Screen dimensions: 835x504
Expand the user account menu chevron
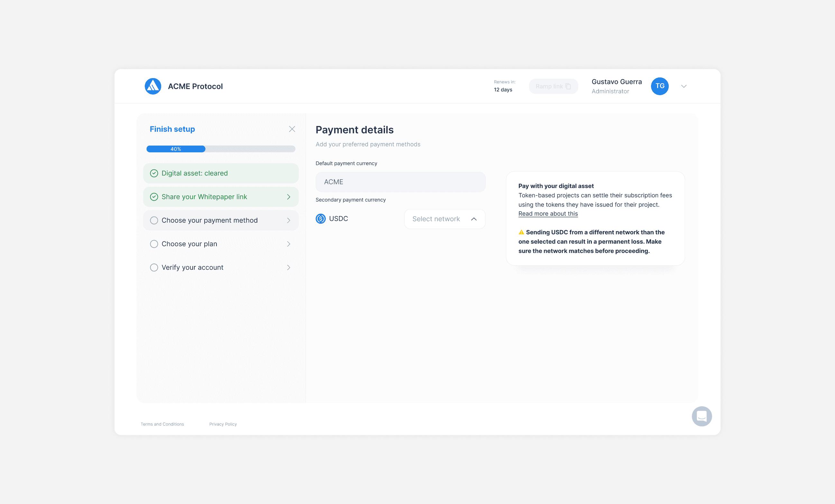684,86
